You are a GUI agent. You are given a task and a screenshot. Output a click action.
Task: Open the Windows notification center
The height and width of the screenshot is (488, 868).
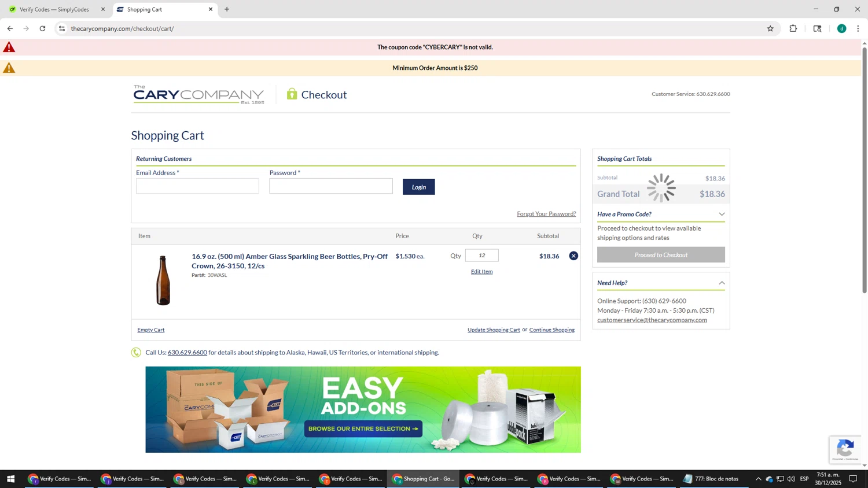click(853, 479)
